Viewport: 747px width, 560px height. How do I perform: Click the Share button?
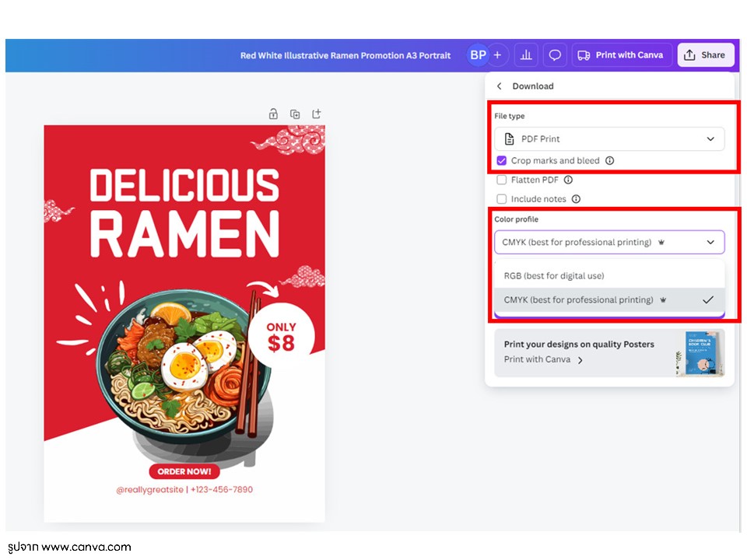point(705,55)
